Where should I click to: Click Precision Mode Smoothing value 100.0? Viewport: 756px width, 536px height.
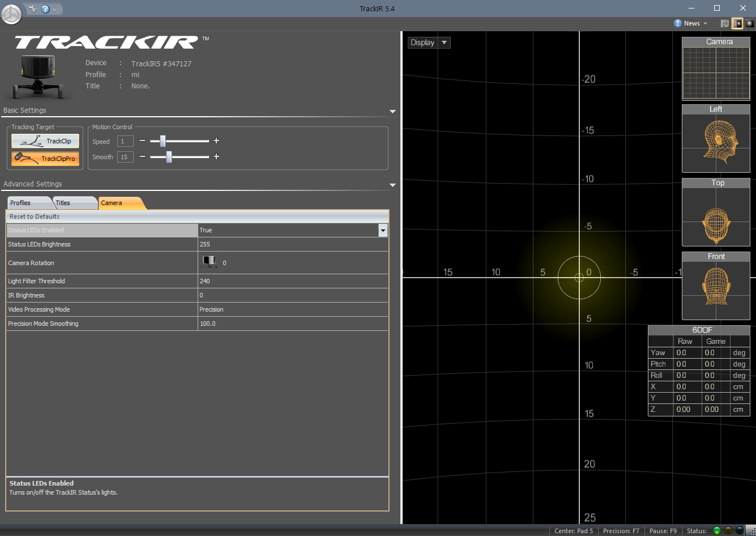(x=293, y=324)
